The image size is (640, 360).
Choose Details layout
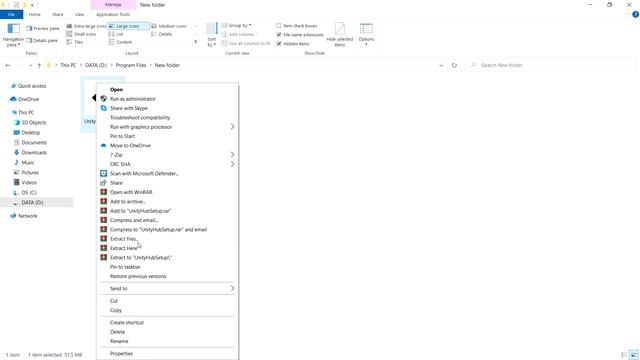[x=162, y=34]
